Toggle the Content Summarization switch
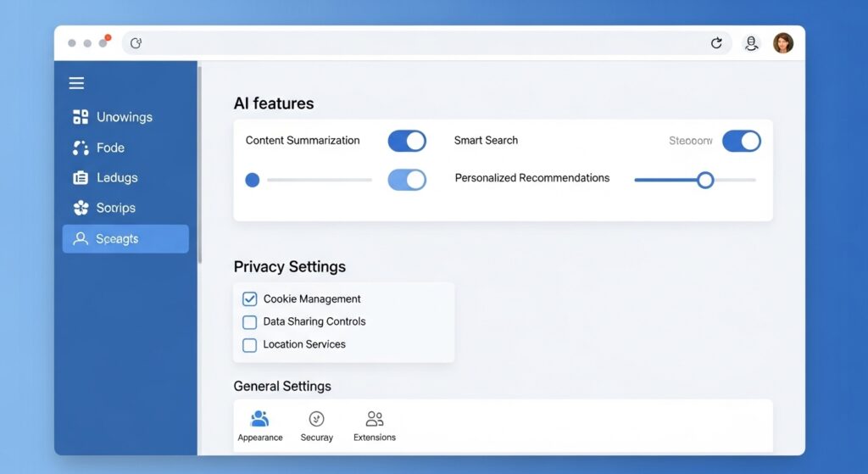 click(x=407, y=141)
